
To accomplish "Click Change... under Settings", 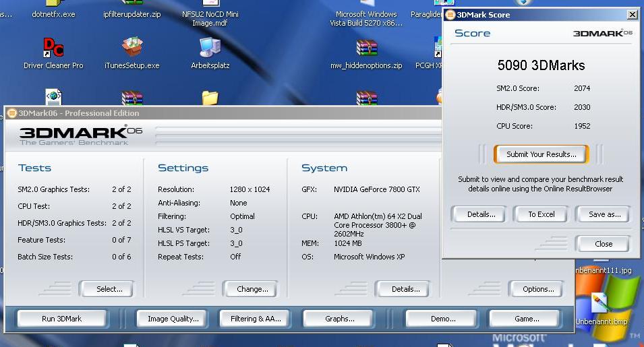I will tap(252, 289).
